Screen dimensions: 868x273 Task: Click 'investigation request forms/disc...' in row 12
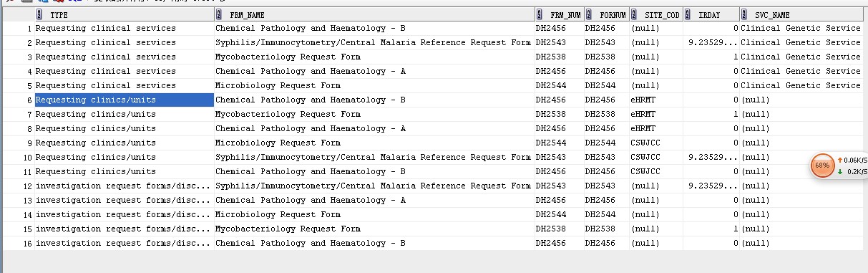123,186
